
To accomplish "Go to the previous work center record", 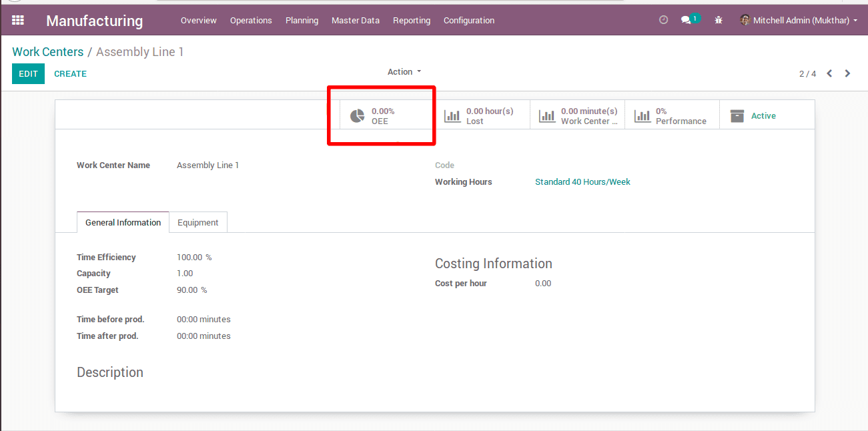I will 829,73.
